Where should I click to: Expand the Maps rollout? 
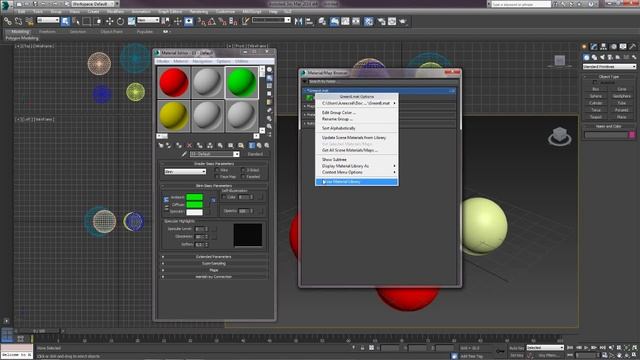214,270
